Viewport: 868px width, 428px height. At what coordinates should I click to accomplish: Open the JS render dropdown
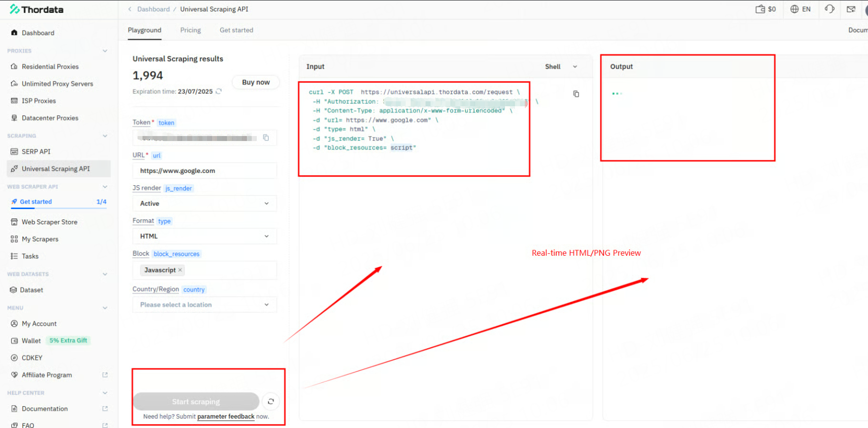click(205, 204)
